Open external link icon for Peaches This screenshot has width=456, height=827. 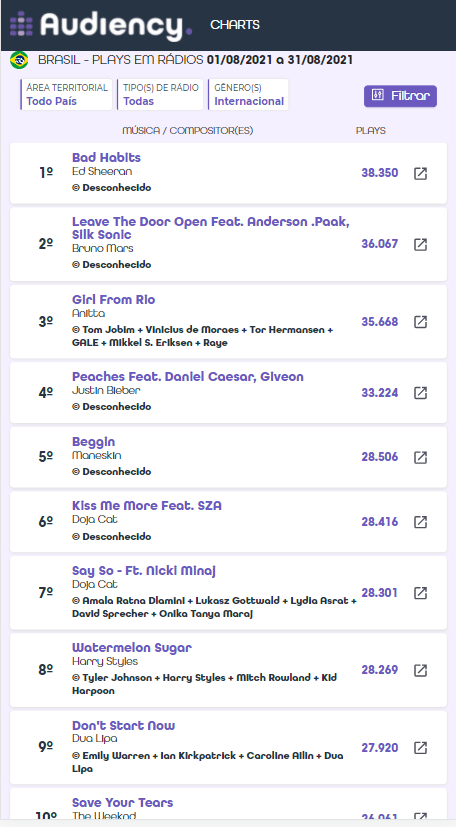point(420,393)
